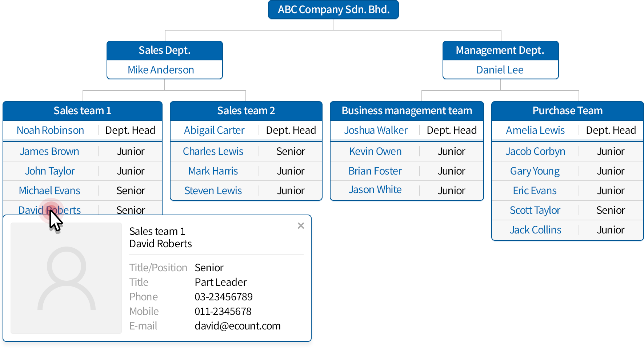Viewport: 644px width, 348px height.
Task: Click the Sales team 1 title bar
Action: [82, 111]
